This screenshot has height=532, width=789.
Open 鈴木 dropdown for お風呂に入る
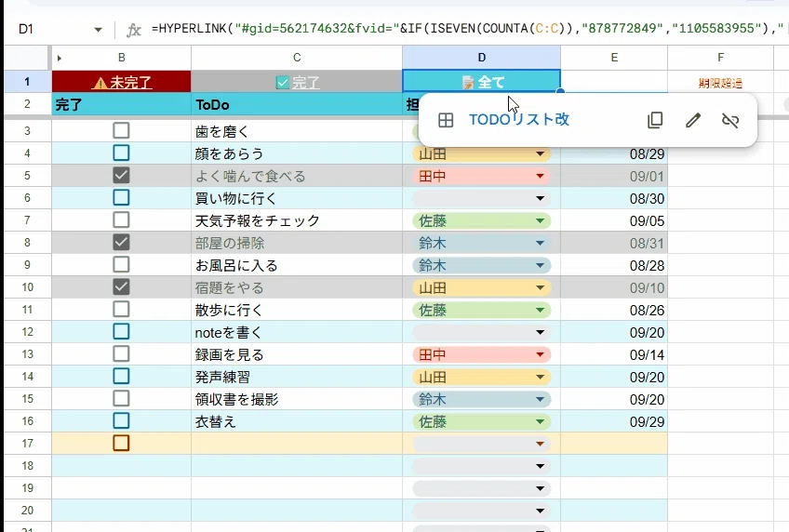pyautogui.click(x=540, y=265)
